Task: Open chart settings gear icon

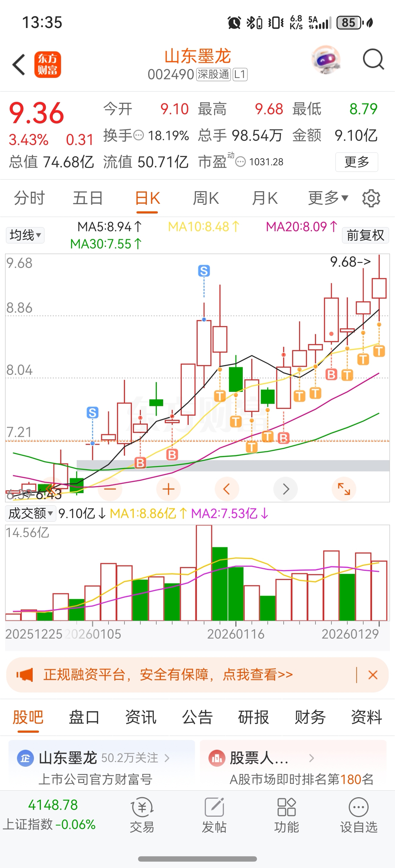Action: coord(371,198)
